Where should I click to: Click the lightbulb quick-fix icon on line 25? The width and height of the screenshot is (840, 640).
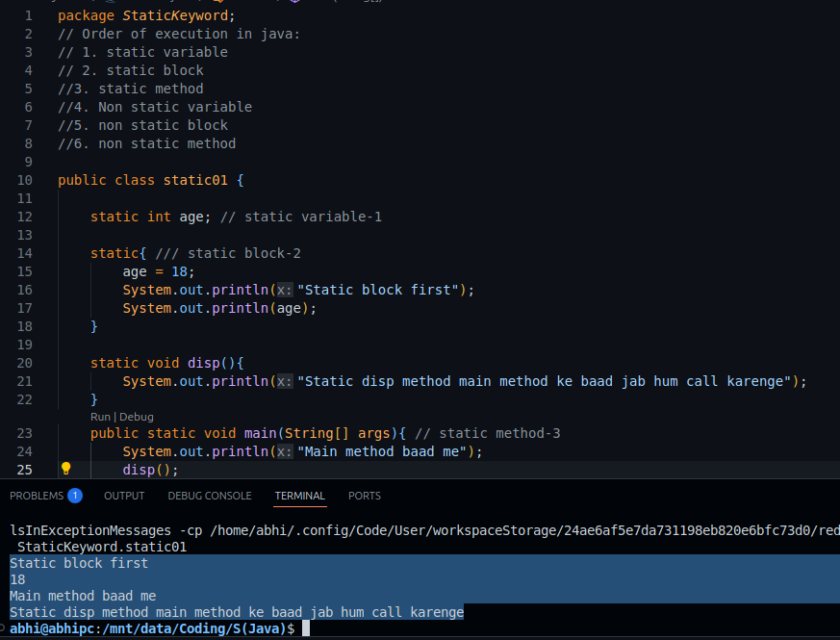pyautogui.click(x=65, y=469)
